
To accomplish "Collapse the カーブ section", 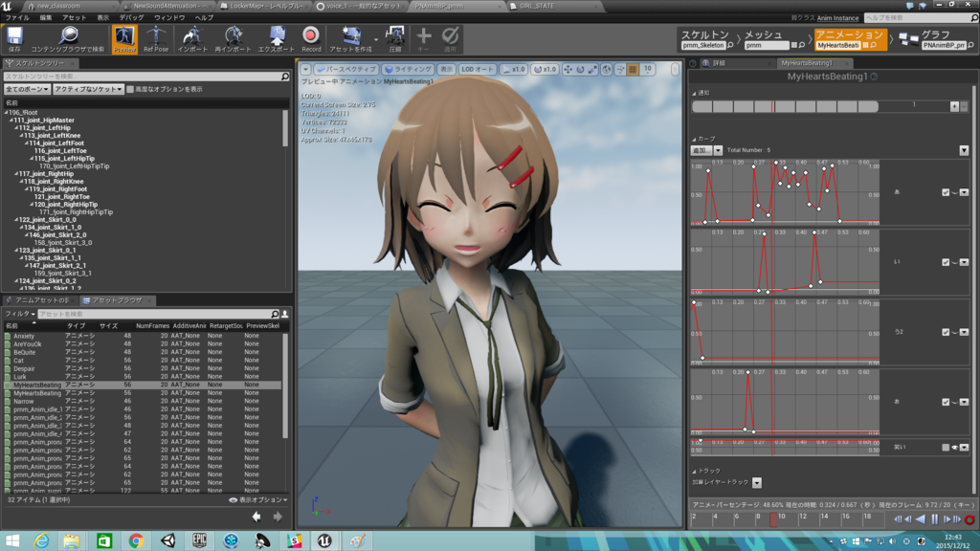I will [693, 140].
